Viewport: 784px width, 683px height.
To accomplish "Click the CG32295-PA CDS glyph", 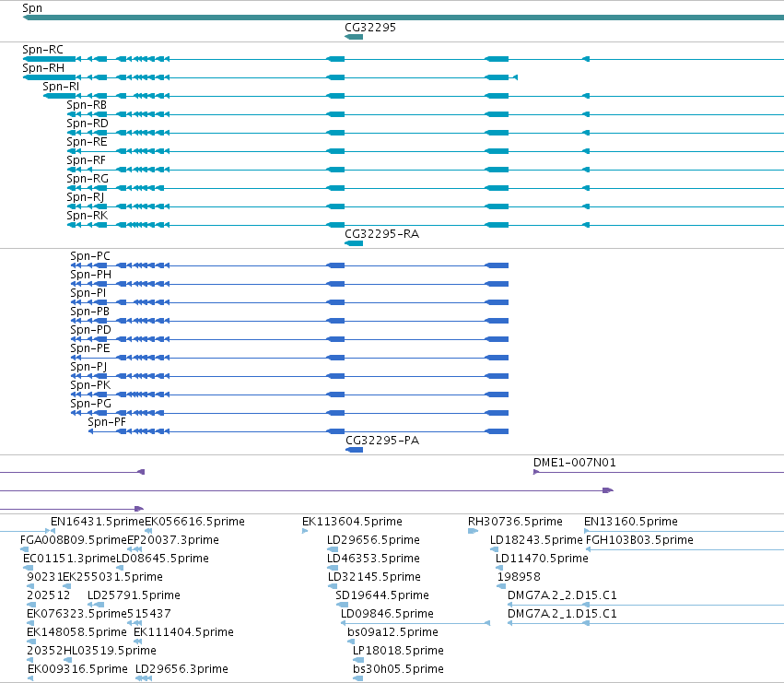I will tap(355, 451).
